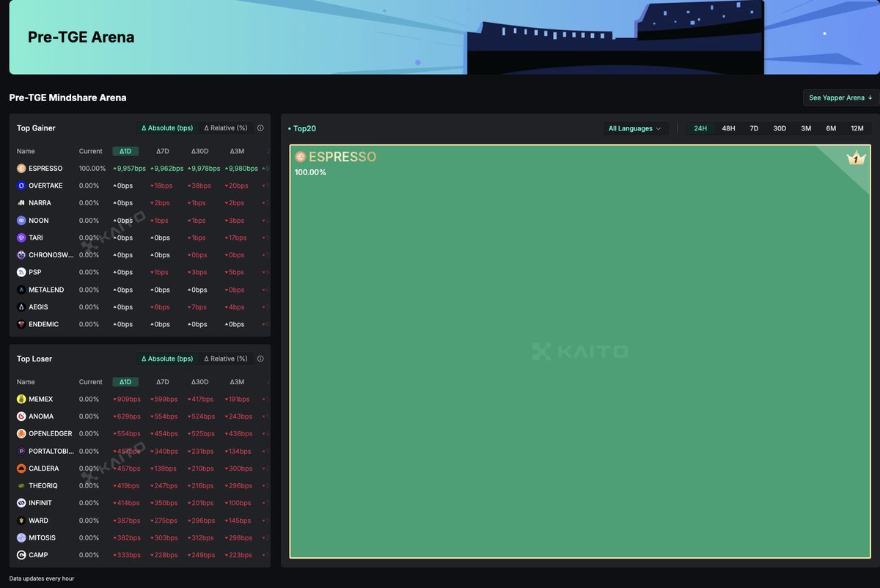Select Relative (%) in Top Gainer
The height and width of the screenshot is (588, 880).
226,128
